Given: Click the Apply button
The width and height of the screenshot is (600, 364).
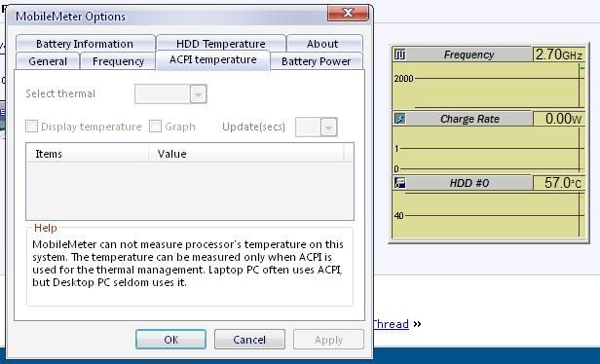Looking at the screenshot, I should 328,339.
